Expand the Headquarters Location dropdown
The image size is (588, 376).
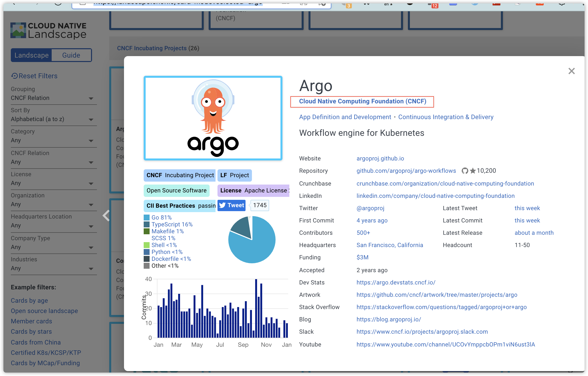click(52, 225)
